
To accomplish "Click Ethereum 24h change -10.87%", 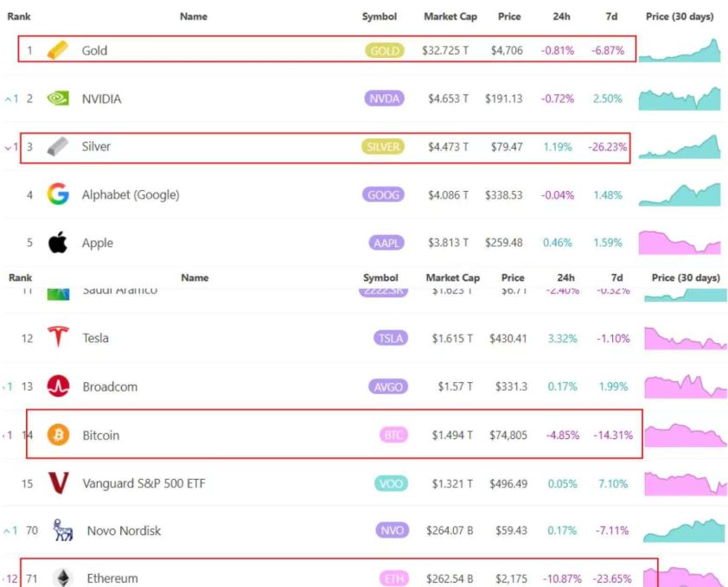I will coord(562,578).
